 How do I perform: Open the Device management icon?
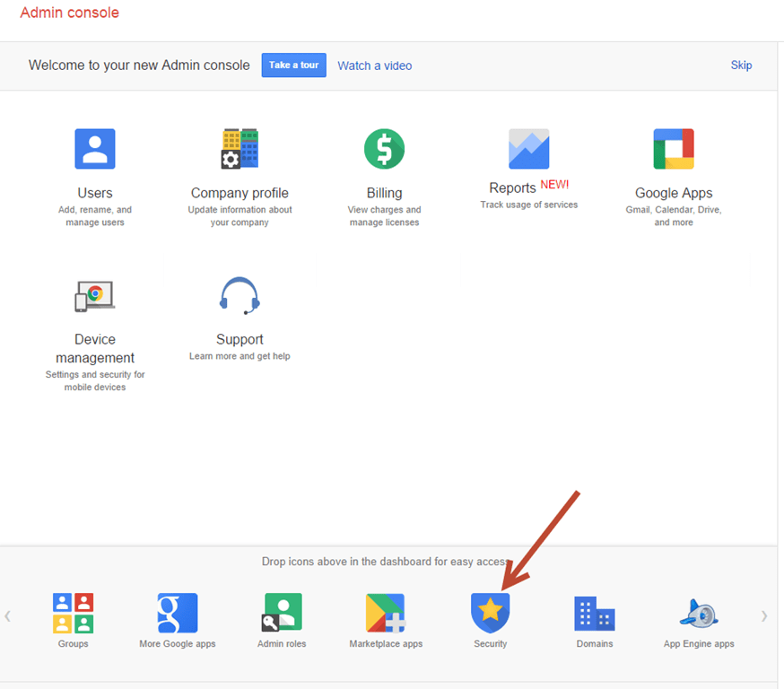[95, 296]
